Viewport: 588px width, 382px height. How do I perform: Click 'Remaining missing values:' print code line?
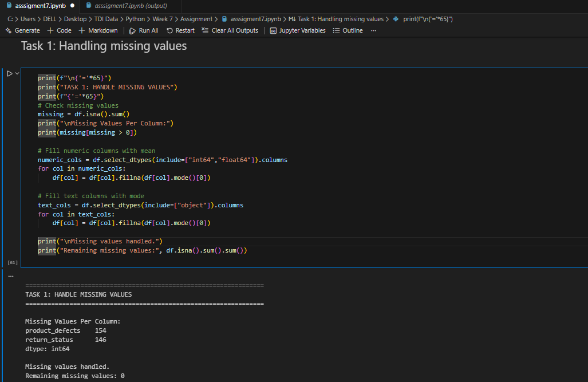click(x=142, y=250)
